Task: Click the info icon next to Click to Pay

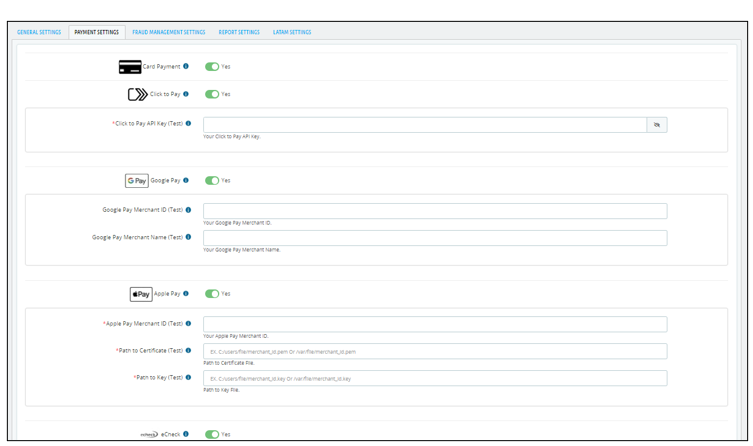Action: 186,94
